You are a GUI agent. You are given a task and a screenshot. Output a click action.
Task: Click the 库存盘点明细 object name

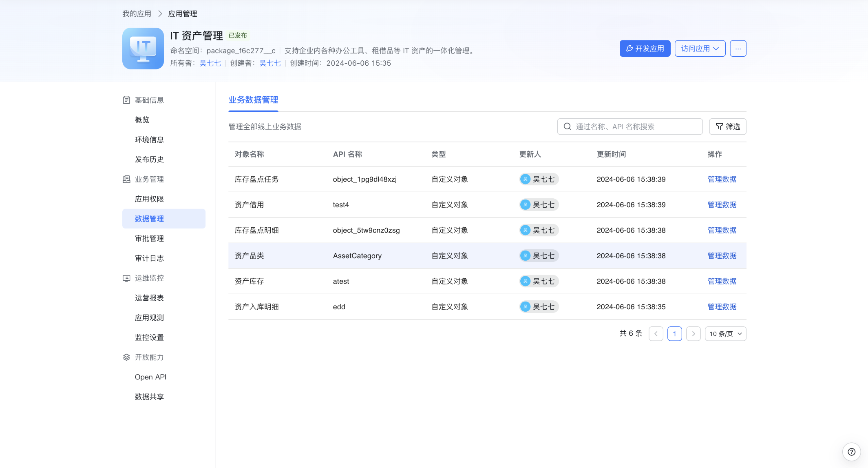[x=256, y=230]
